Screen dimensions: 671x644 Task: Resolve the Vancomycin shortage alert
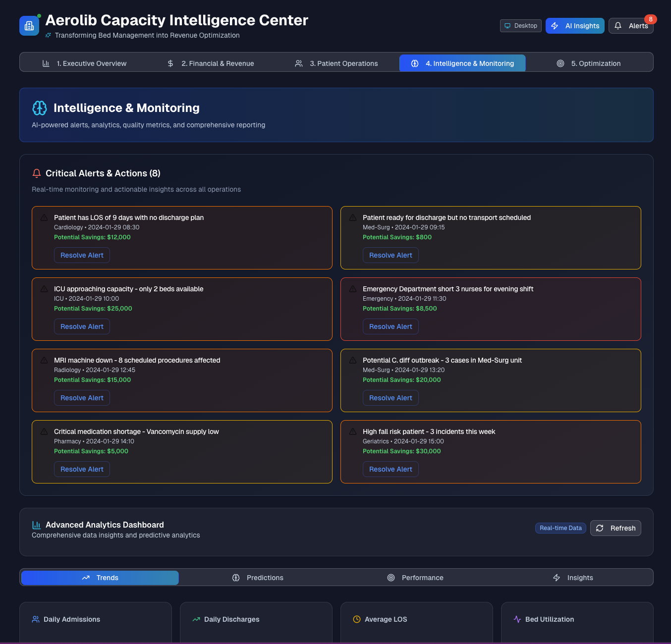click(x=82, y=469)
